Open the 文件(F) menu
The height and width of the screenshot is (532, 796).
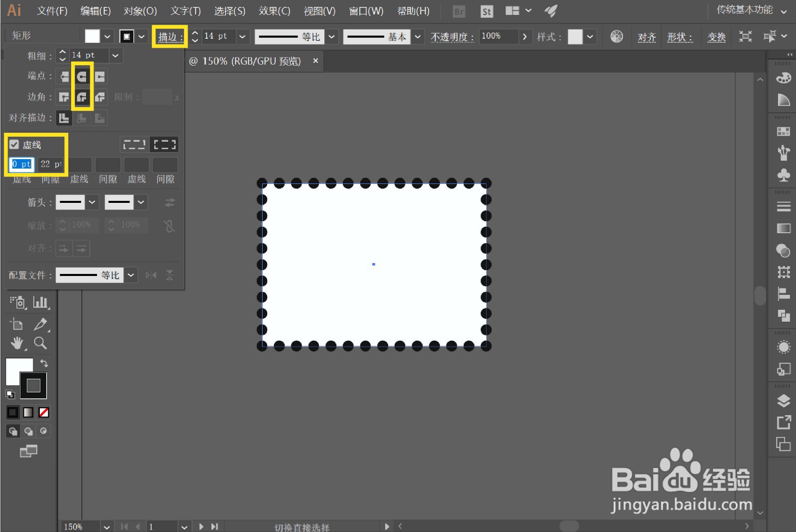(52, 11)
